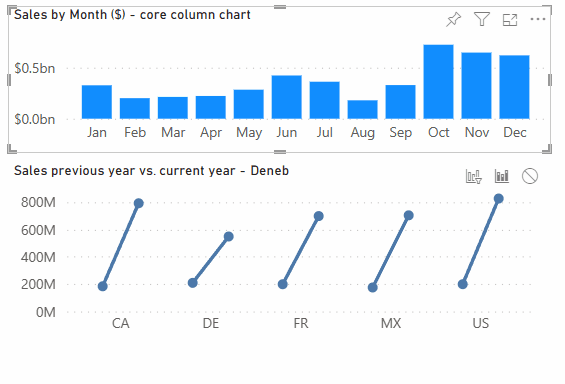Image resolution: width=565 pixels, height=384 pixels.
Task: Open the filter icon on column chart
Action: click(482, 19)
